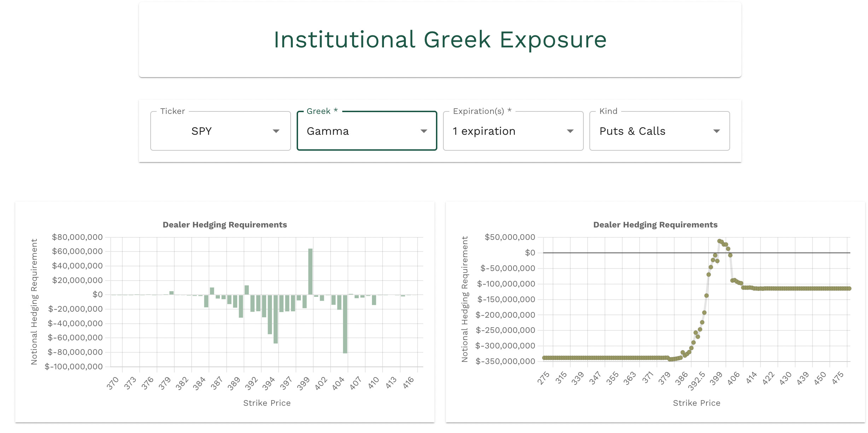Click the largest negative bar near strike 404

click(x=345, y=324)
